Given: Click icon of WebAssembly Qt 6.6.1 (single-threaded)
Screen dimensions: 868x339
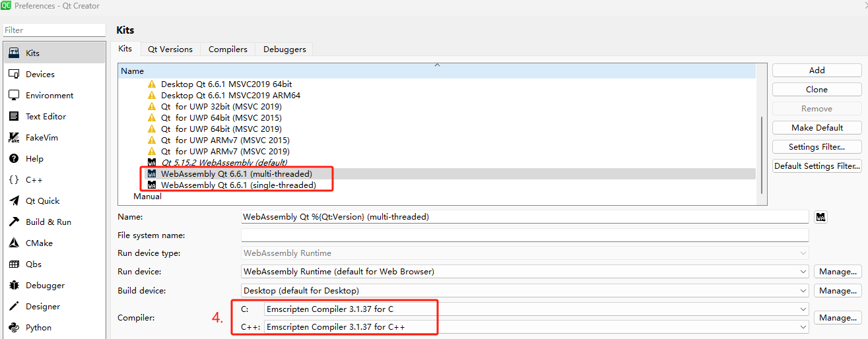Looking at the screenshot, I should click(152, 185).
